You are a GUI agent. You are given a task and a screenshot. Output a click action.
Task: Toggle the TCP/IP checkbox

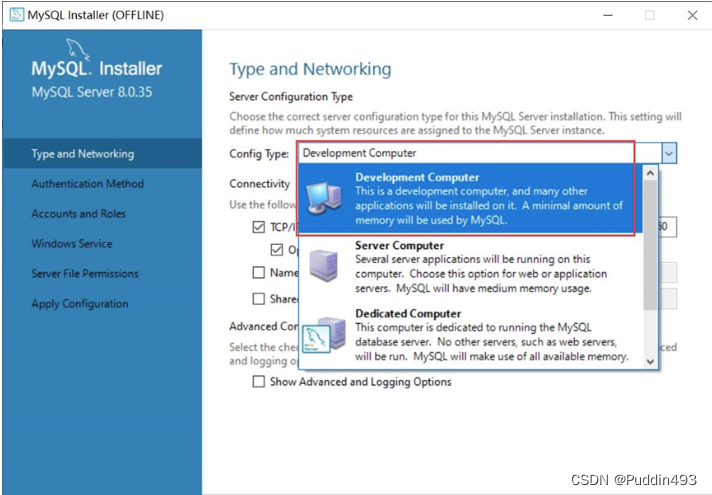tap(258, 227)
